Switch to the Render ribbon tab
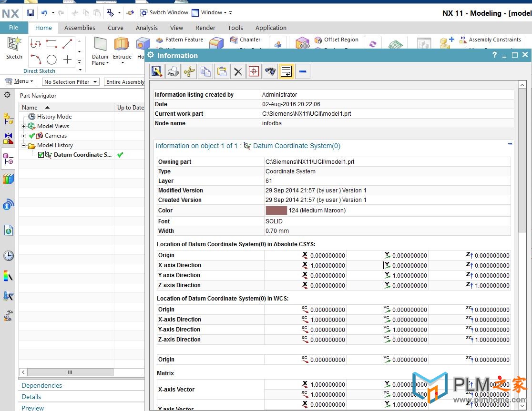The width and height of the screenshot is (532, 411). click(205, 28)
